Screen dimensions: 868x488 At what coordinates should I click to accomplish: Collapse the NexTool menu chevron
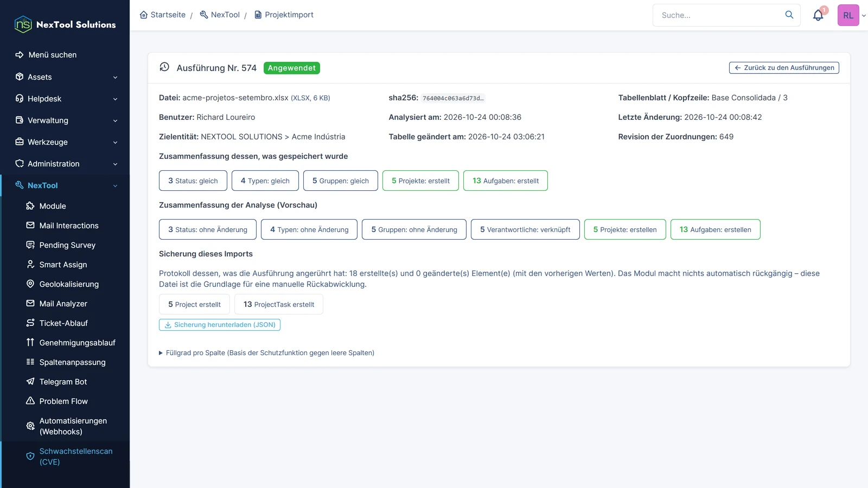coord(115,186)
